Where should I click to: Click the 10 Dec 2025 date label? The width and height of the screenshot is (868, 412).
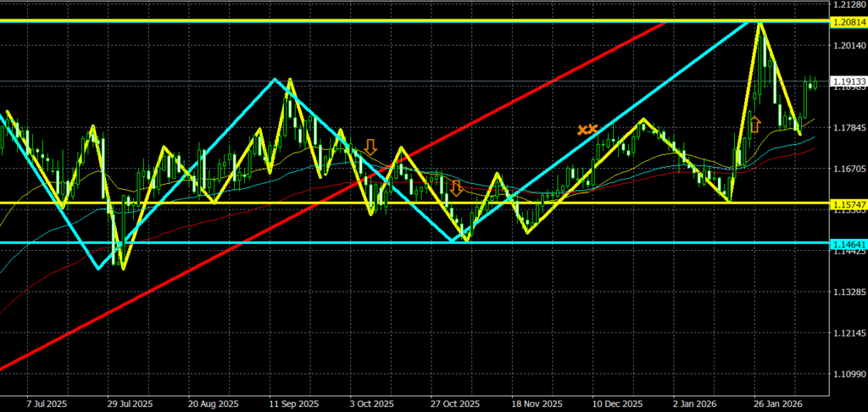click(617, 404)
